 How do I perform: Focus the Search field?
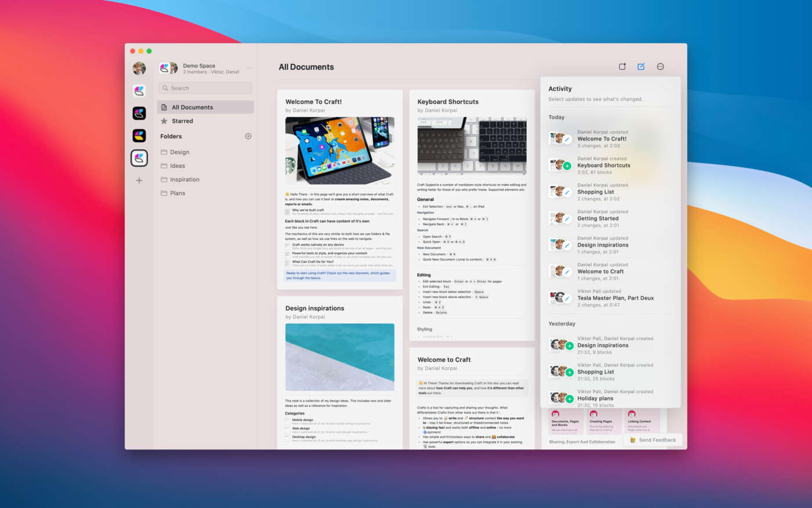205,88
